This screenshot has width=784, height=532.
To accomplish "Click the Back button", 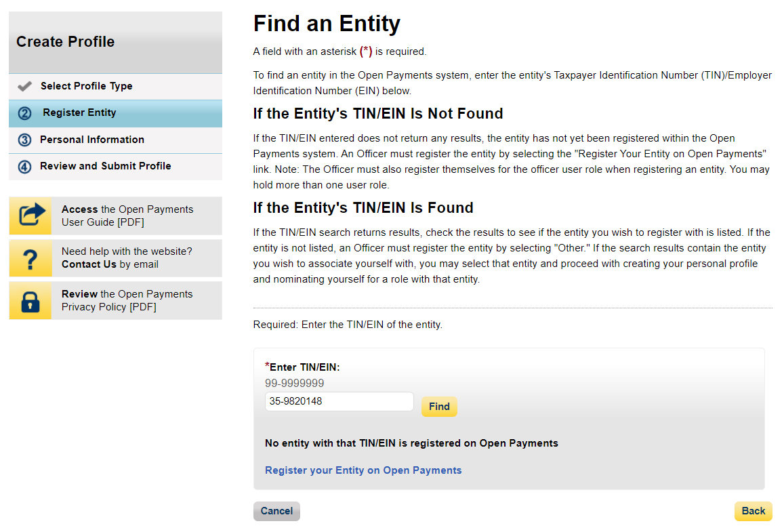I will click(753, 511).
